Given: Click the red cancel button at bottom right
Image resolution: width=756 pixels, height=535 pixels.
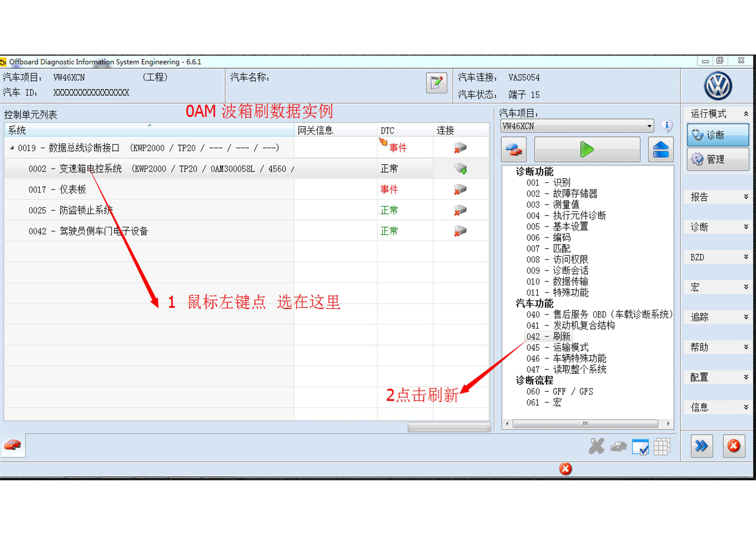Looking at the screenshot, I should pos(734,446).
